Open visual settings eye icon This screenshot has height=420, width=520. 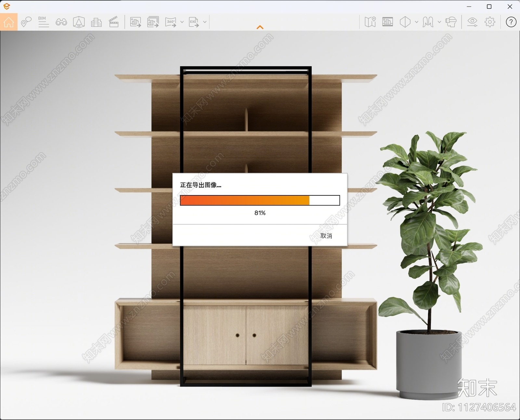click(x=472, y=22)
